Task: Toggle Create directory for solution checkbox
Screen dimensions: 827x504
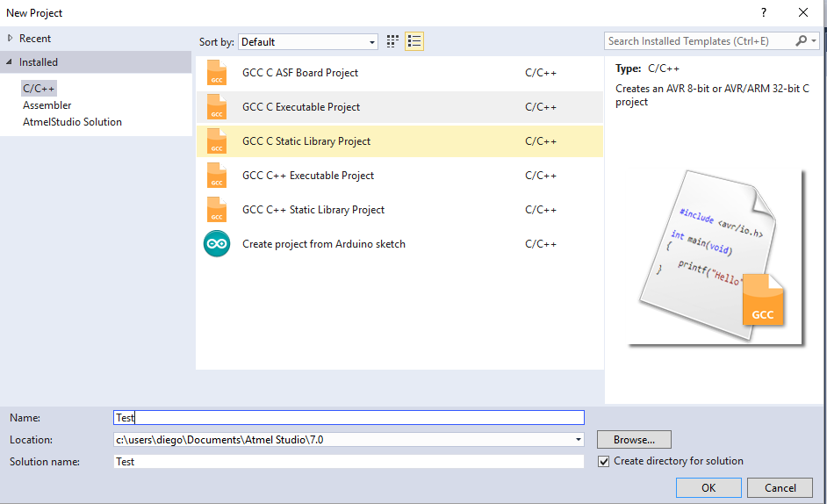Action: point(603,462)
